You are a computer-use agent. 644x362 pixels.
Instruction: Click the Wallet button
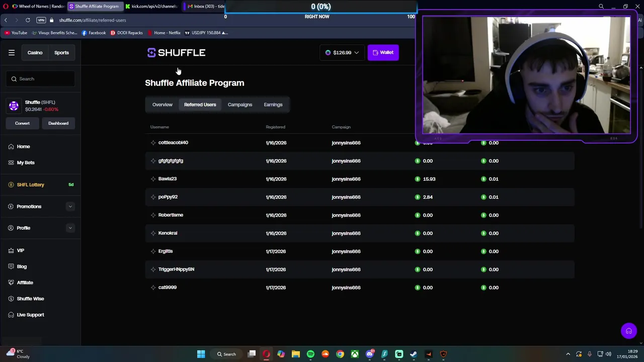click(383, 52)
